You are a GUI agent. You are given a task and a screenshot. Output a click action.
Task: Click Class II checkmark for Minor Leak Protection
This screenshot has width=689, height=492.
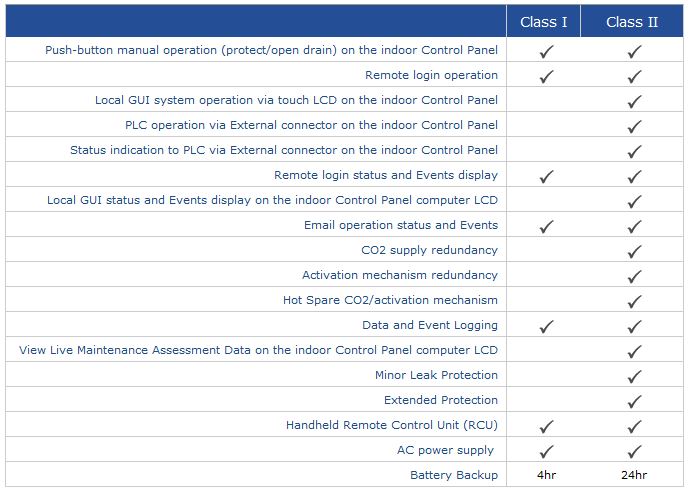tap(634, 376)
